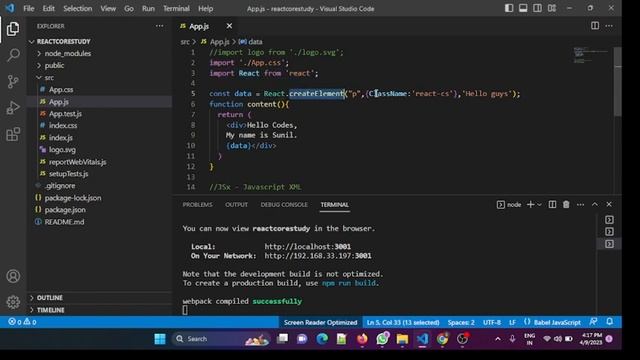Split the terminal pane

[x=552, y=204]
